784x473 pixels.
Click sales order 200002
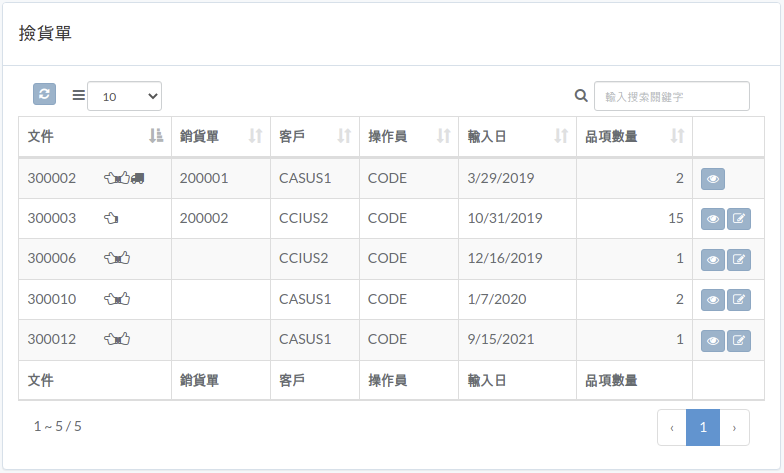tap(204, 218)
